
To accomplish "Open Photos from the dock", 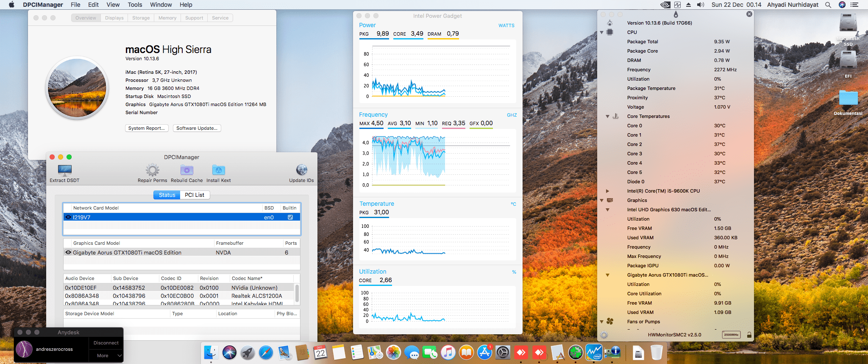I will coord(393,353).
